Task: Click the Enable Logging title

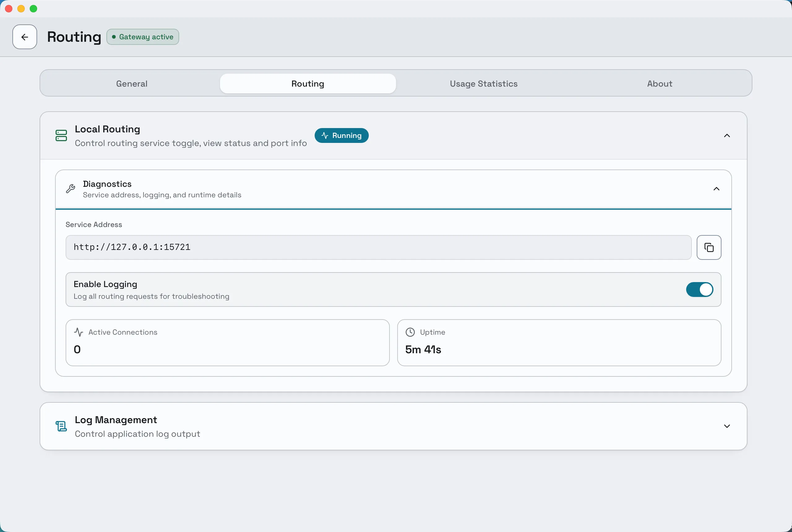Action: click(x=105, y=284)
